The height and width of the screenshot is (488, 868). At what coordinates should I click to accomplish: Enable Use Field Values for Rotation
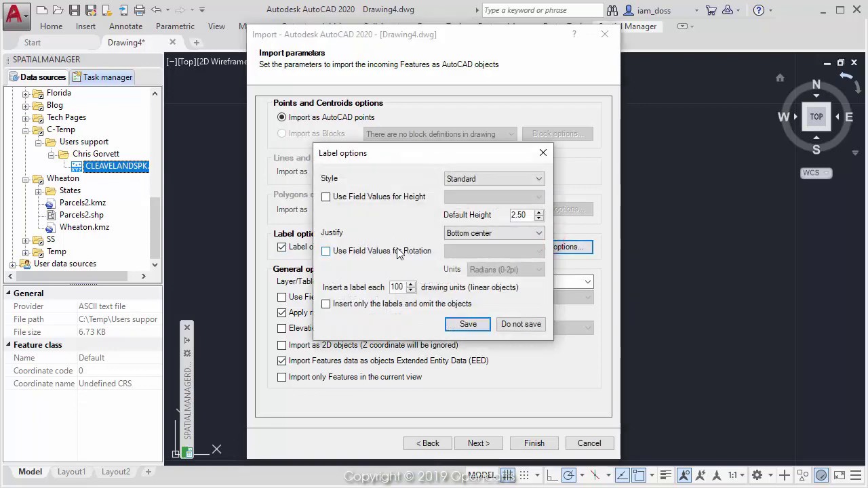326,251
